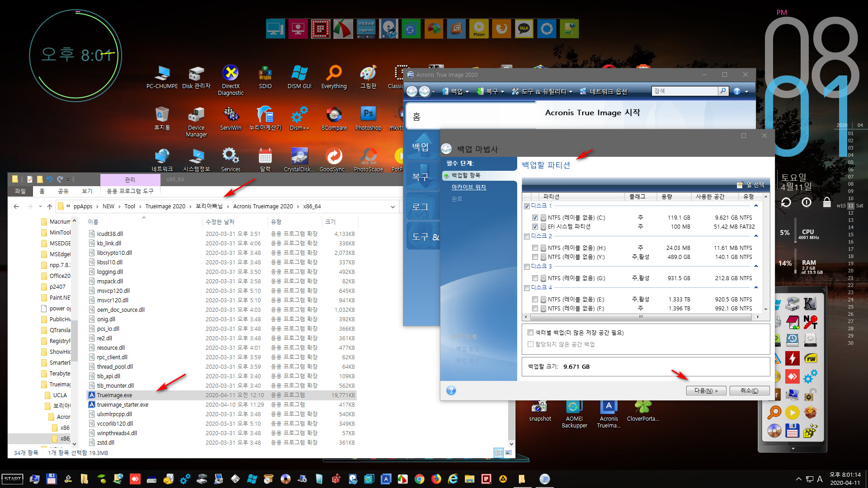Viewport: 868px width, 488px height.
Task: Open the GoodSync desktop icon
Action: [334, 160]
